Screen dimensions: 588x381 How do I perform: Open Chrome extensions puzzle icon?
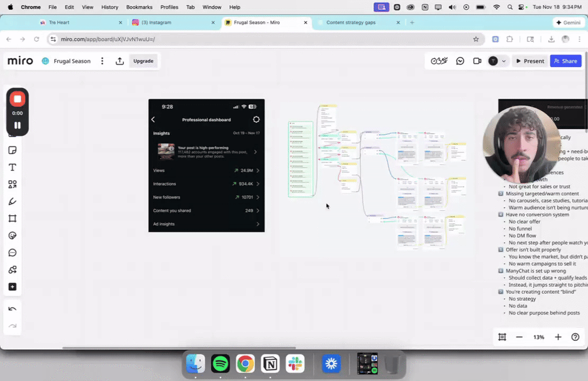tap(510, 39)
